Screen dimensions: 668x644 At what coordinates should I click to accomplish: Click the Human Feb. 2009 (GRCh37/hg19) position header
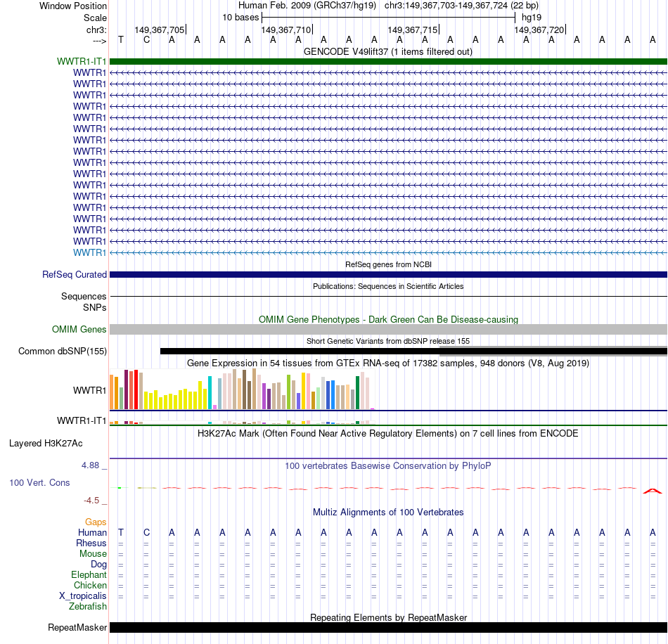307,6
